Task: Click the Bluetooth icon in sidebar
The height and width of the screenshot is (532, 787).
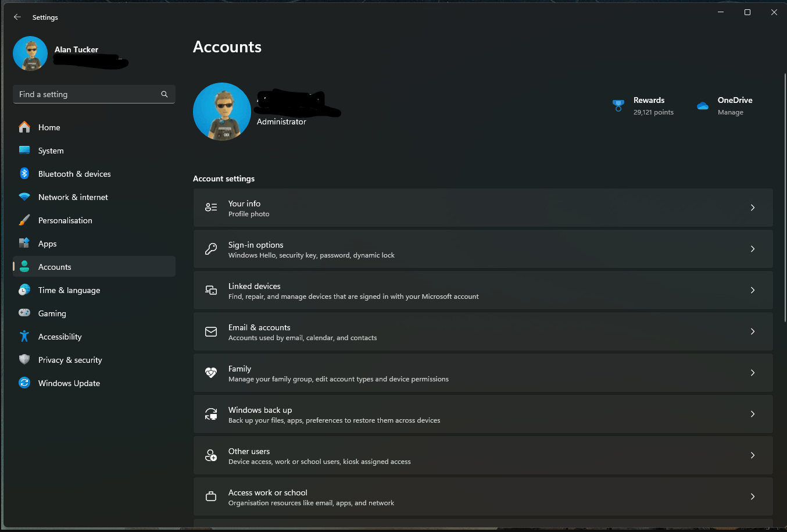Action: tap(24, 174)
